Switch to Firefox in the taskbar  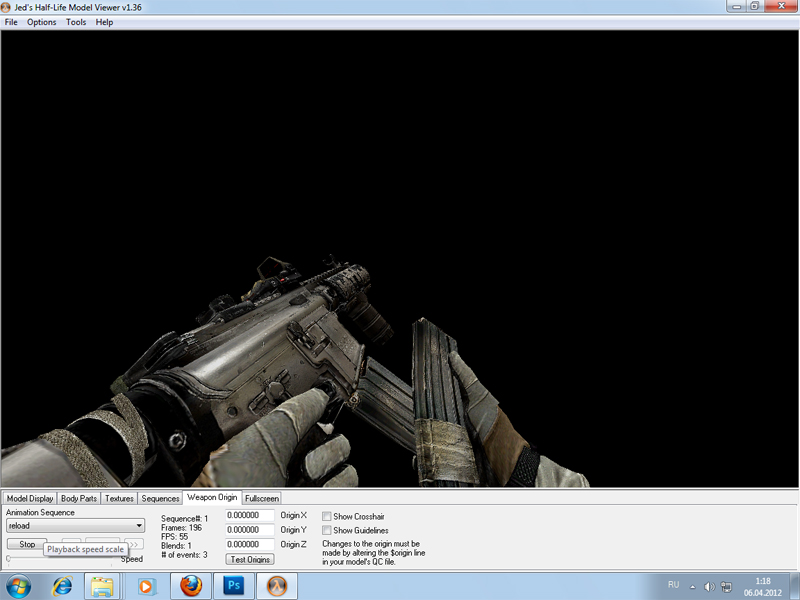pos(190,586)
